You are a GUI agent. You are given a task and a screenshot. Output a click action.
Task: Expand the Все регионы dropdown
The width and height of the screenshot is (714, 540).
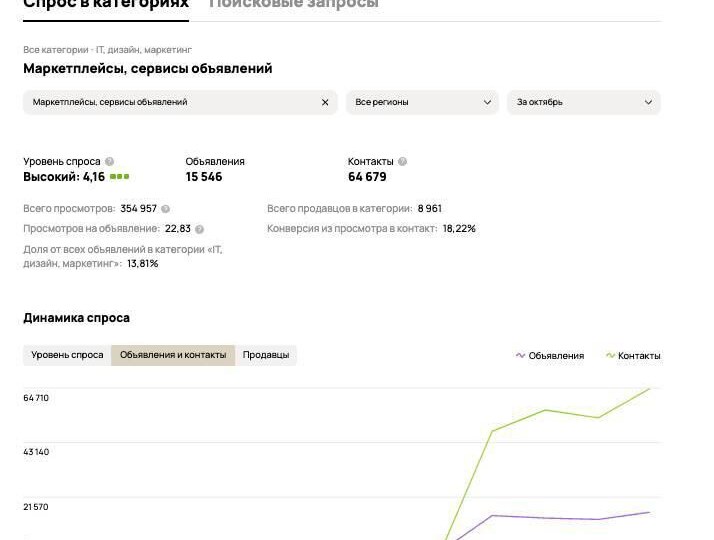[x=422, y=102]
